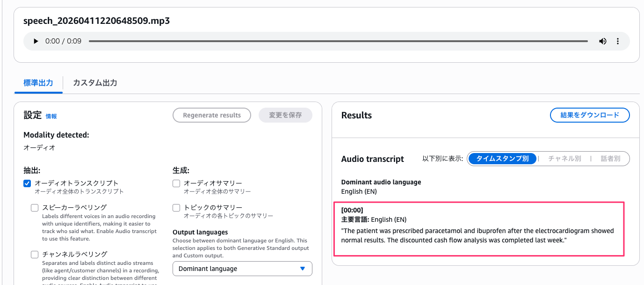Viewport: 644px width, 285px height.
Task: Select the highlighted transcript text block
Action: 479,229
